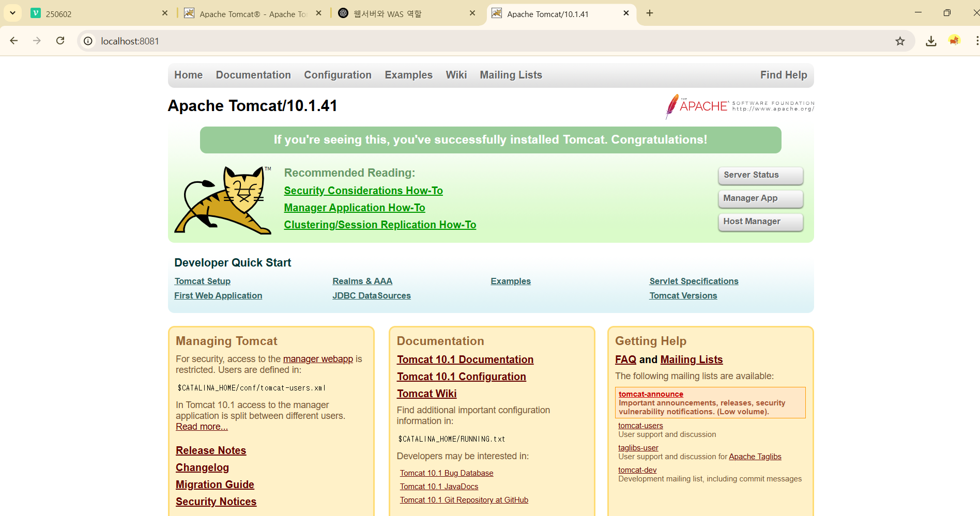Open Documentation in the navigation bar
This screenshot has width=980, height=516.
coord(253,75)
